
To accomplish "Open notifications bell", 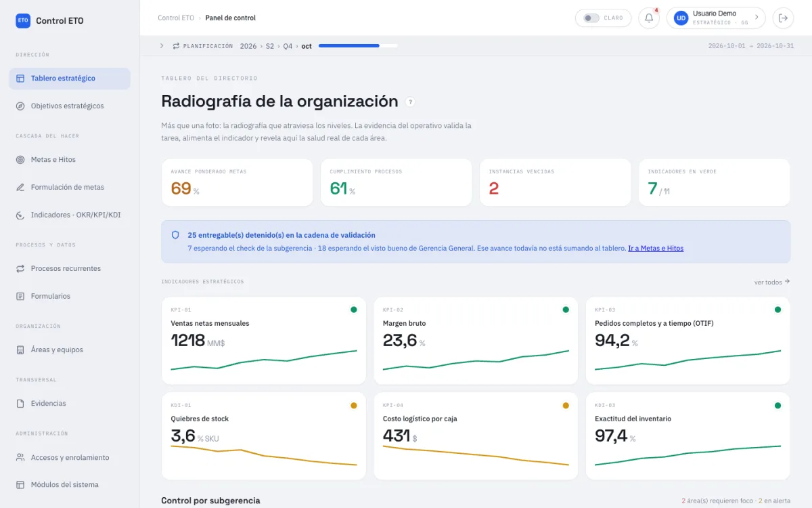I will [649, 18].
